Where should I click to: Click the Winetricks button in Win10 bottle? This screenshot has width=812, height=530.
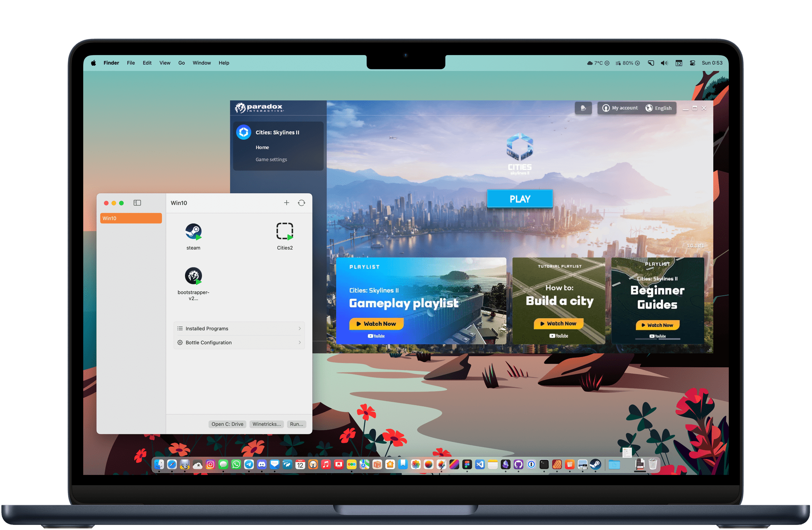[x=266, y=423]
